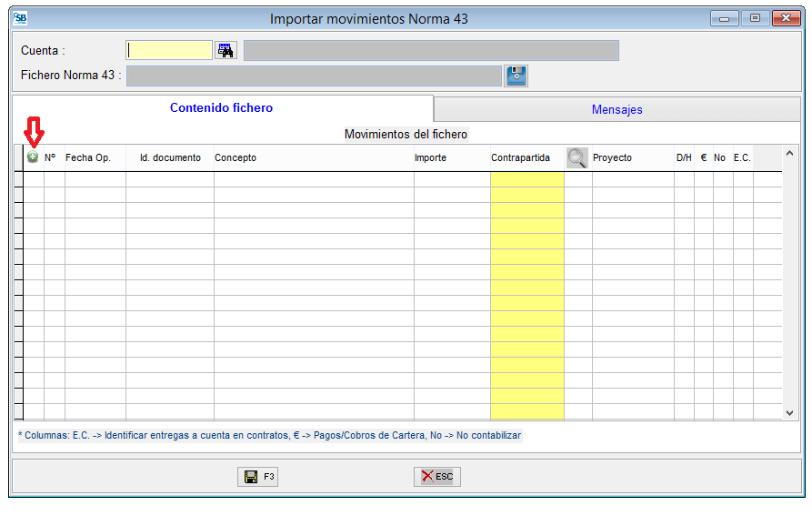812x516 pixels.
Task: Click the SB application icon in title bar
Action: (x=20, y=18)
